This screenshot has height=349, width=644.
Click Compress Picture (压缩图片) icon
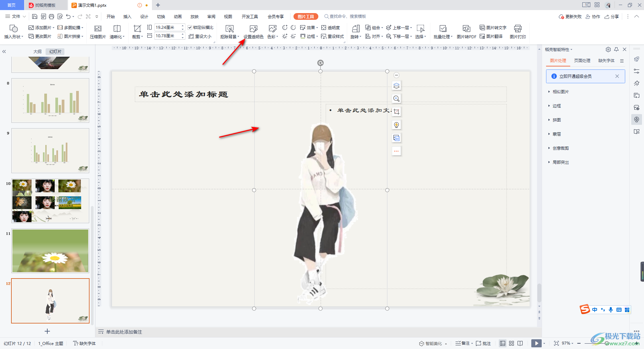click(98, 32)
